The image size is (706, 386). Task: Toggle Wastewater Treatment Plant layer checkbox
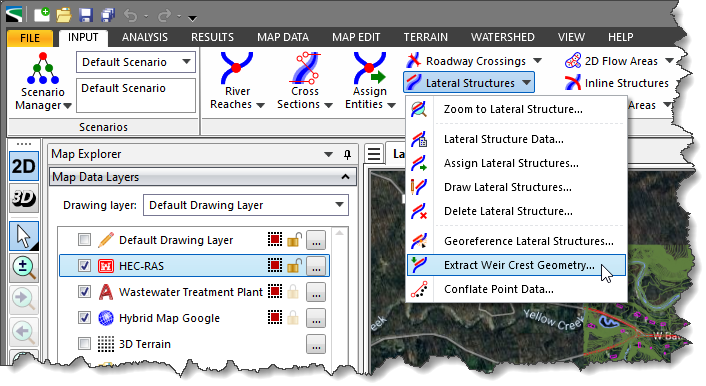[84, 292]
